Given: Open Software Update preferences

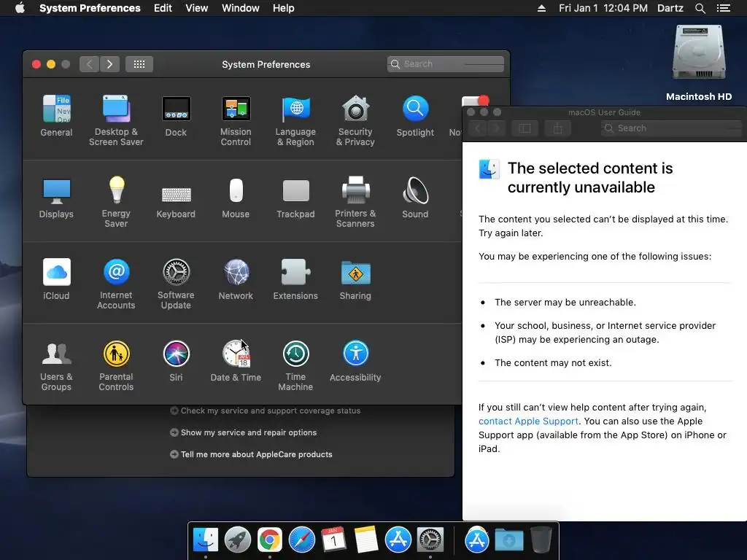Looking at the screenshot, I should coord(176,284).
